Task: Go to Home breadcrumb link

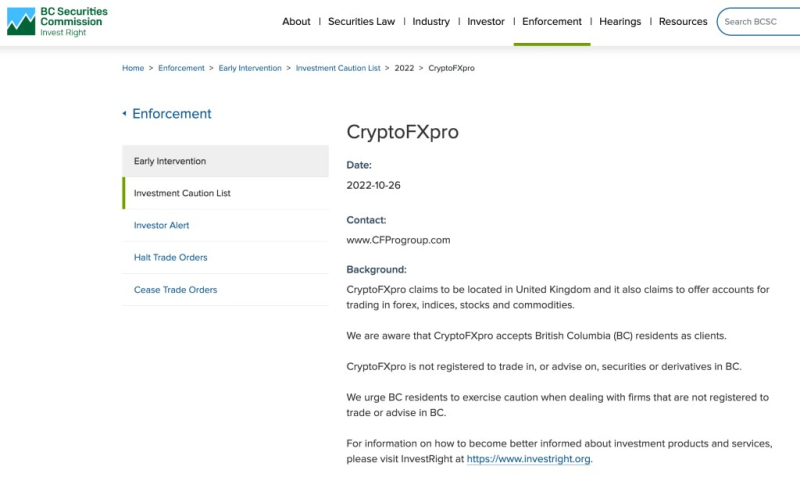Action: [x=133, y=68]
